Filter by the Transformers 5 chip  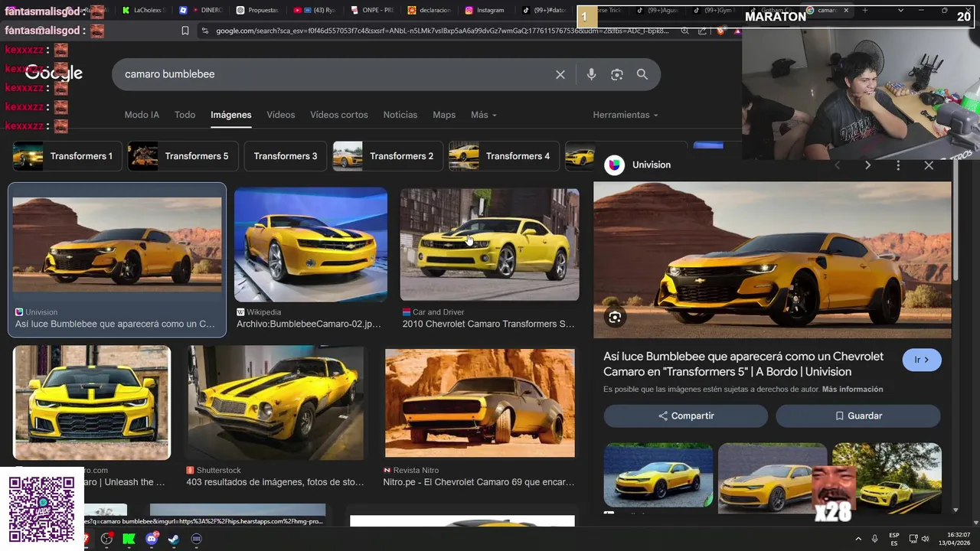click(182, 156)
